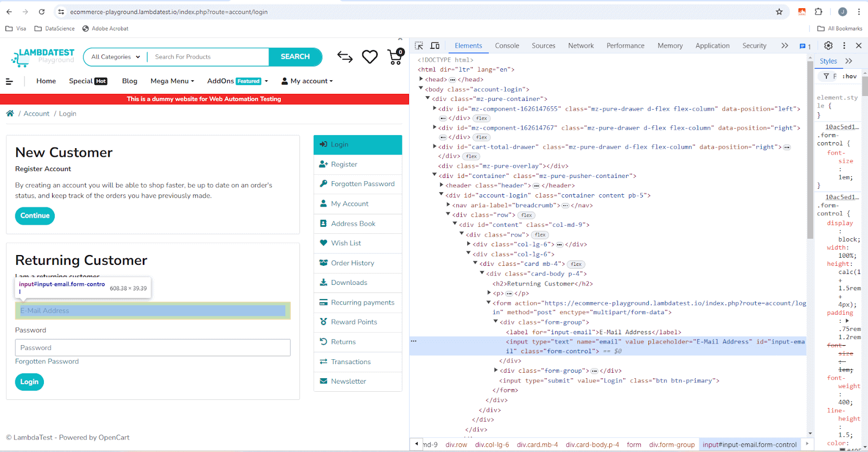Open the hamburger category menu
This screenshot has width=868, height=452.
point(9,81)
